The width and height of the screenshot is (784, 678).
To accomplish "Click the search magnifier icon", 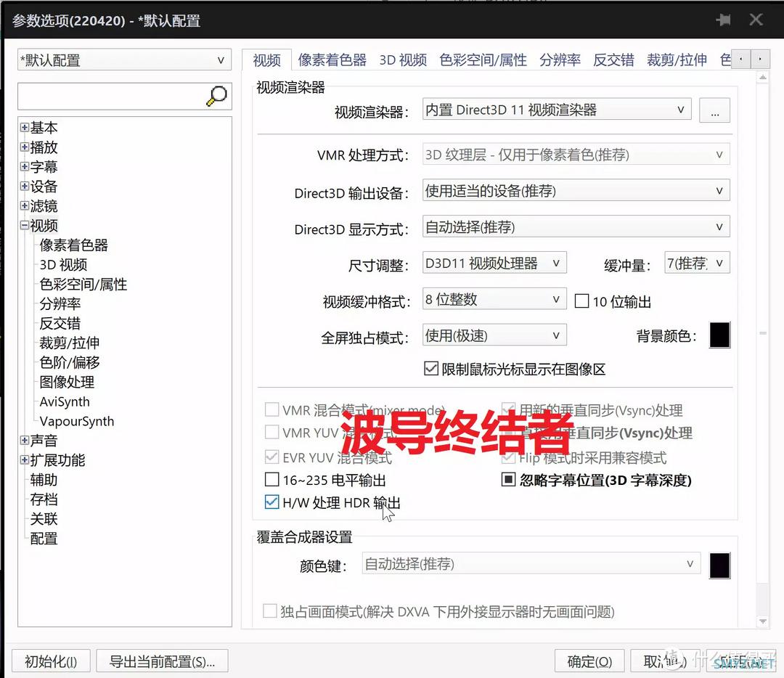I will click(x=216, y=96).
